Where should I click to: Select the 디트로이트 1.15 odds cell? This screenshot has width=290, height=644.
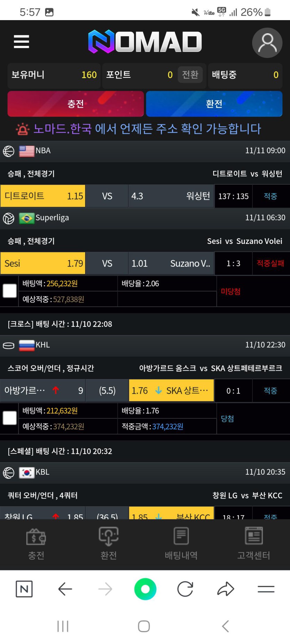(x=43, y=196)
